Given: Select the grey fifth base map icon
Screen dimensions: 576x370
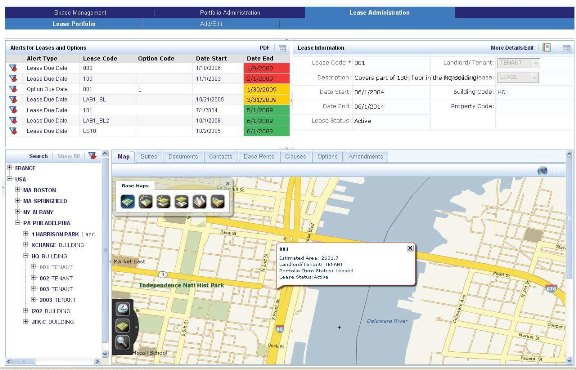Looking at the screenshot, I should click(x=199, y=202).
